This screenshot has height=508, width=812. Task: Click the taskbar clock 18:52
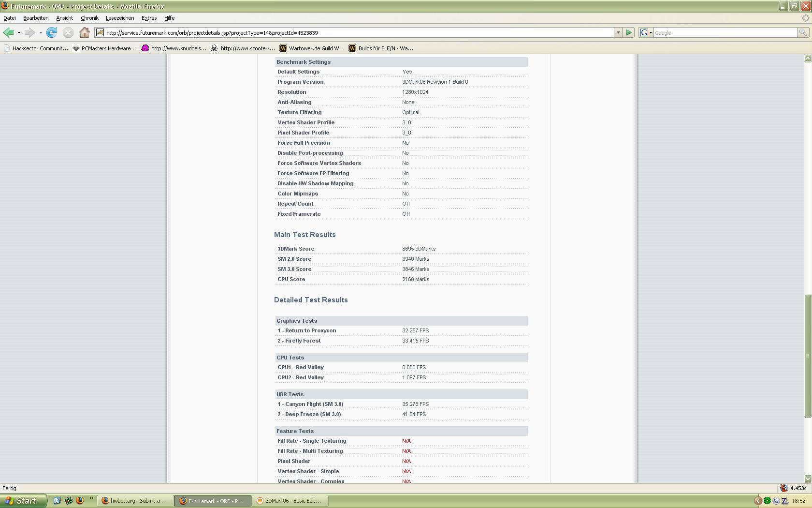pos(798,501)
